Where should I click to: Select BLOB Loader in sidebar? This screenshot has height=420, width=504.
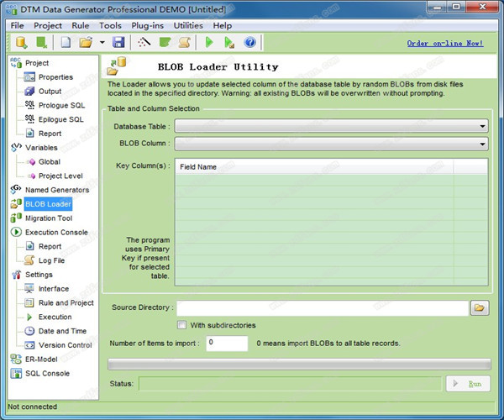pos(48,204)
